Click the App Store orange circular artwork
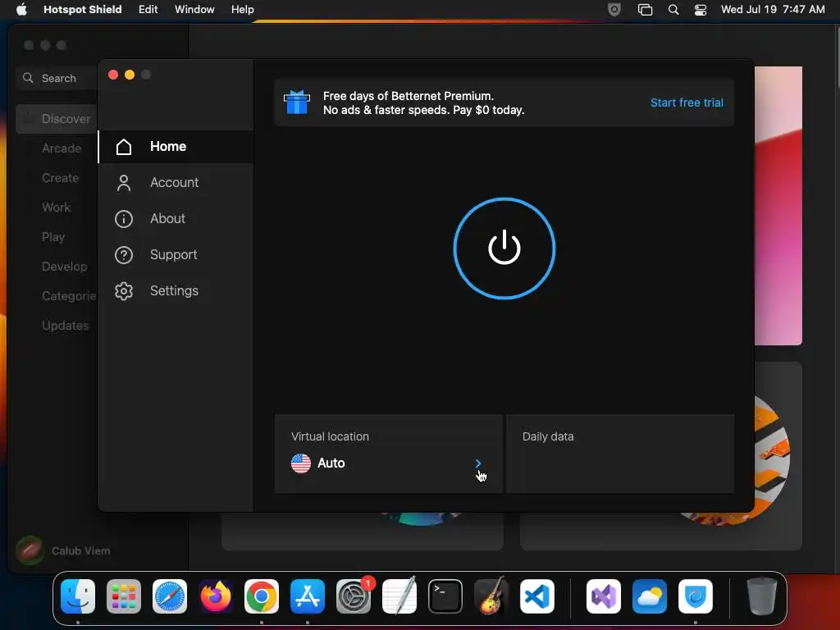This screenshot has height=630, width=840. pyautogui.click(x=771, y=461)
